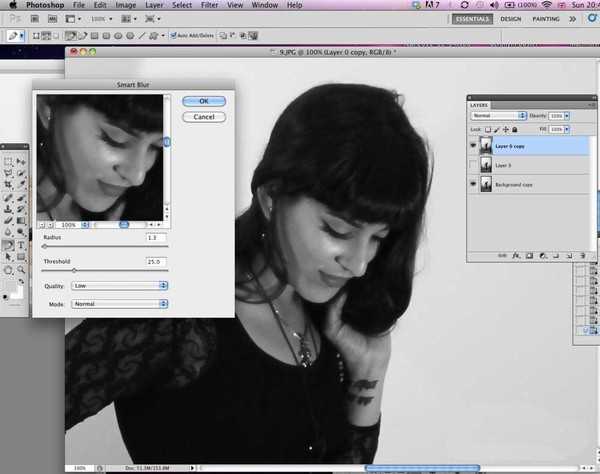Click the Pen tool preset icon
The height and width of the screenshot is (474, 600).
pos(15,36)
